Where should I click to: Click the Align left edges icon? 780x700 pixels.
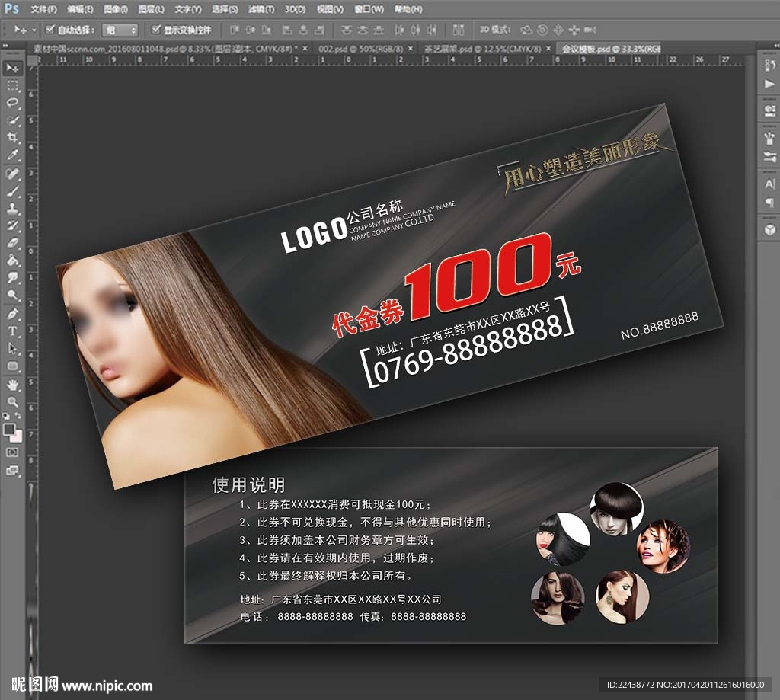click(287, 30)
